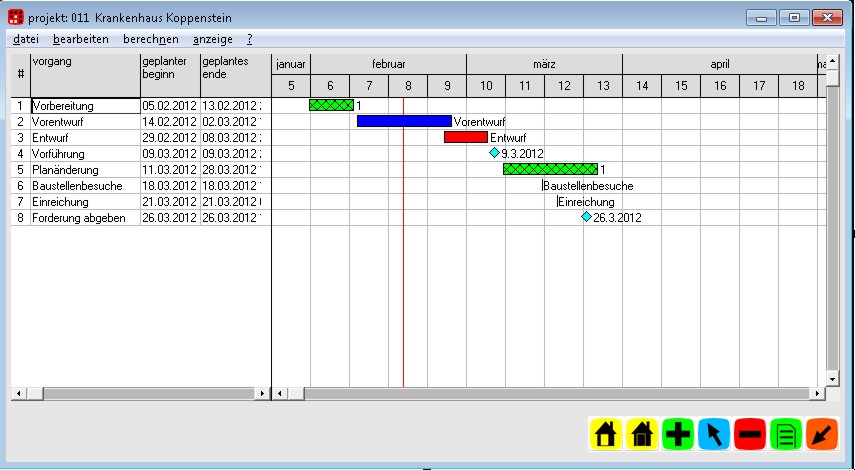Viewport: 855px width, 470px height.
Task: Select the green Planänderung Gantt bar
Action: 550,169
